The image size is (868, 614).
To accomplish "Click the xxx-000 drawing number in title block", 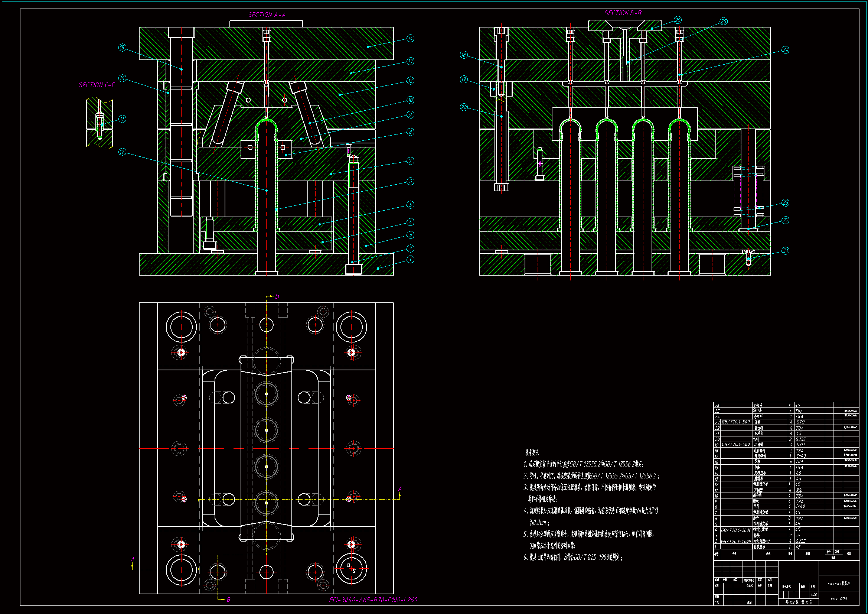I will (839, 599).
